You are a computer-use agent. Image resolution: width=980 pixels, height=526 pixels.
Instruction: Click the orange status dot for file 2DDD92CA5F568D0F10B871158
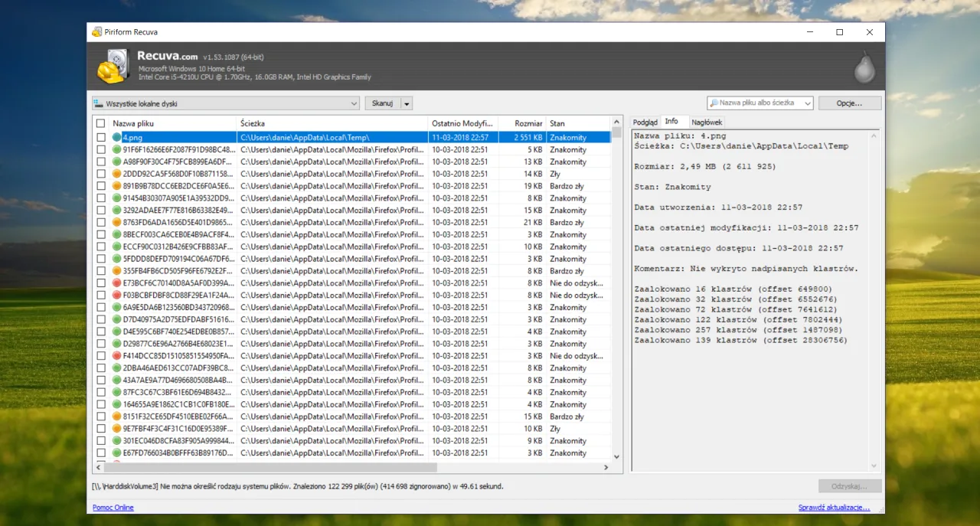[117, 174]
